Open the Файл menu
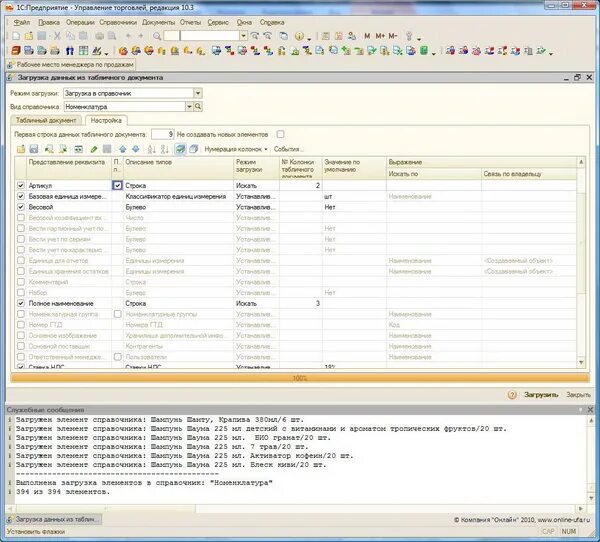 [21, 22]
